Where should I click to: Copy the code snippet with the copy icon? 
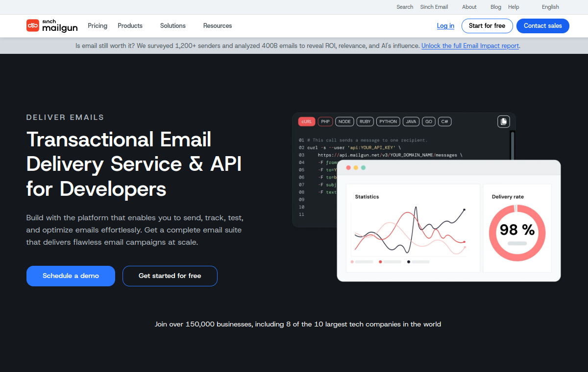pyautogui.click(x=504, y=121)
